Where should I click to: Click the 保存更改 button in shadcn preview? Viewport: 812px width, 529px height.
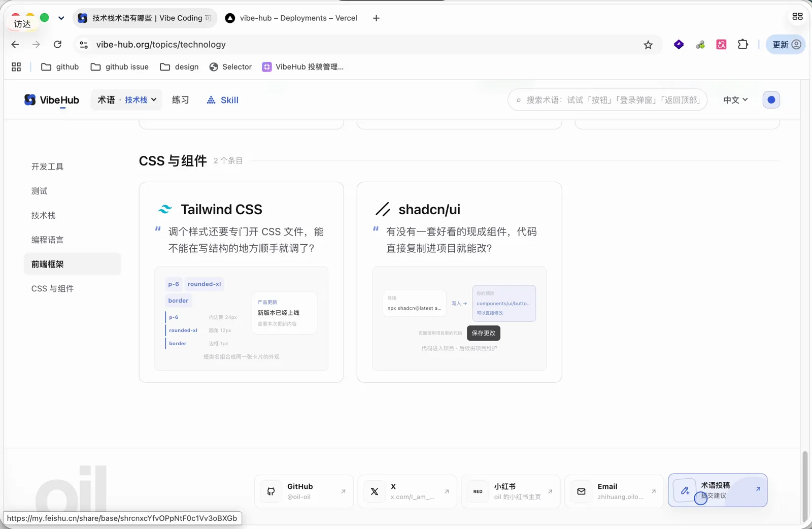483,333
